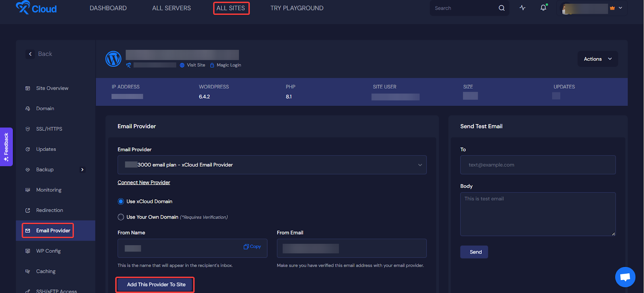
Task: Click PHP version 8.1
Action: coord(289,97)
